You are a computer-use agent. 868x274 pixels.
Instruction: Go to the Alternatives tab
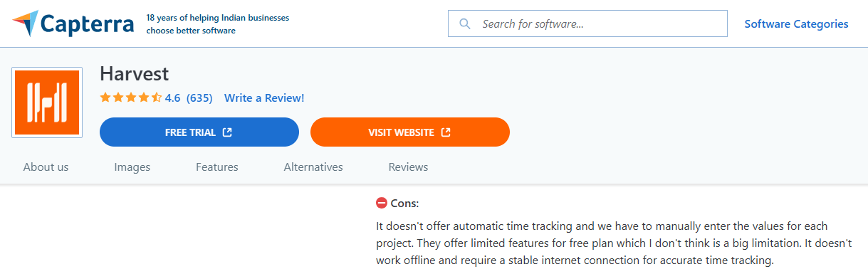(313, 167)
